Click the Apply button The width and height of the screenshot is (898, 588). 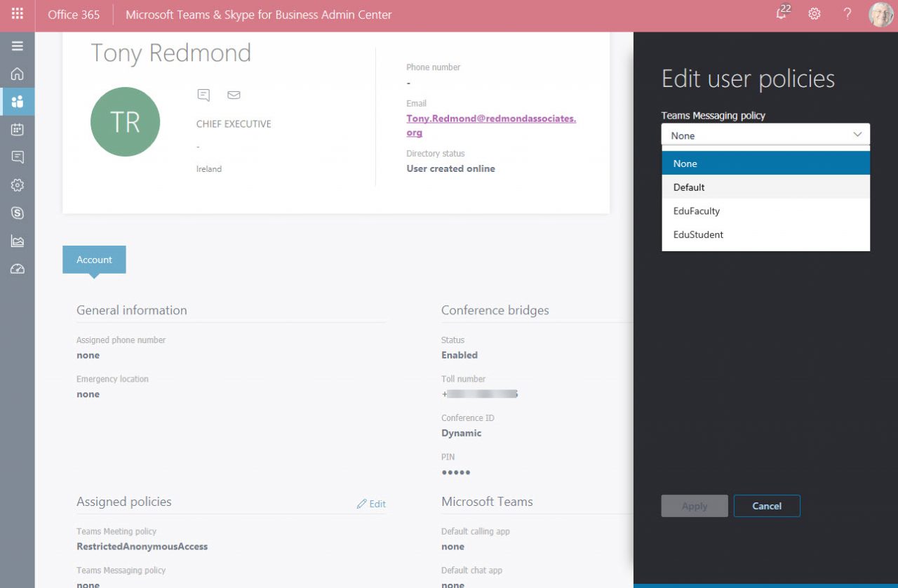click(x=695, y=506)
